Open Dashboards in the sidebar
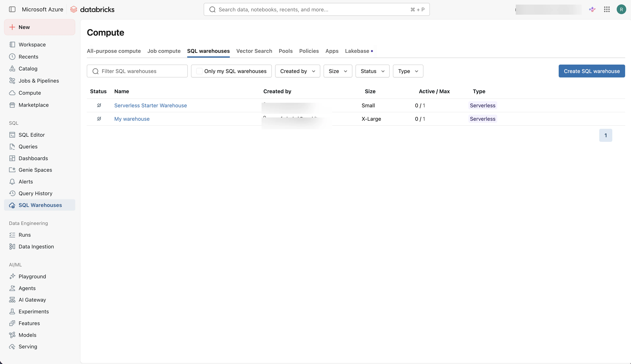The width and height of the screenshot is (631, 364). pyautogui.click(x=39, y=158)
